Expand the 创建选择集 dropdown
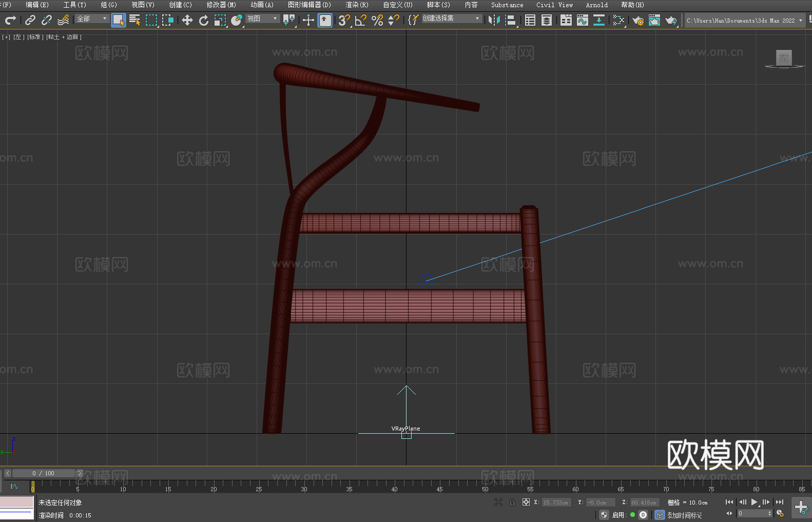Image resolution: width=812 pixels, height=522 pixels. 452,18
